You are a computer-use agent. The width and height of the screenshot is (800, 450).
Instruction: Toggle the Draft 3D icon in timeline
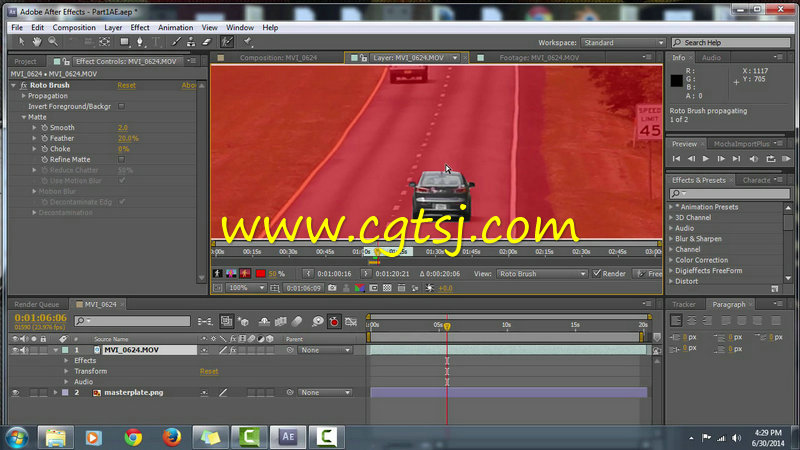(243, 321)
